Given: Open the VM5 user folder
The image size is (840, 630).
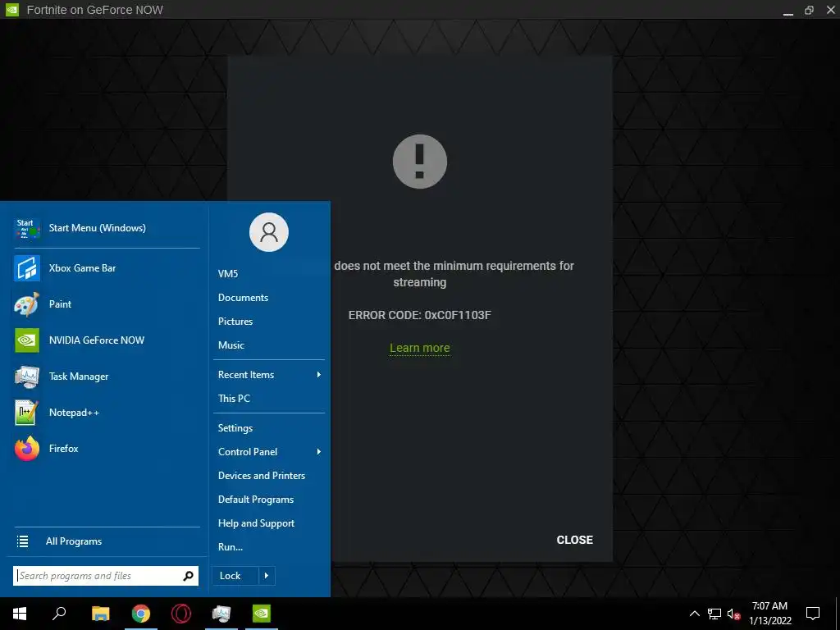Looking at the screenshot, I should pyautogui.click(x=228, y=274).
